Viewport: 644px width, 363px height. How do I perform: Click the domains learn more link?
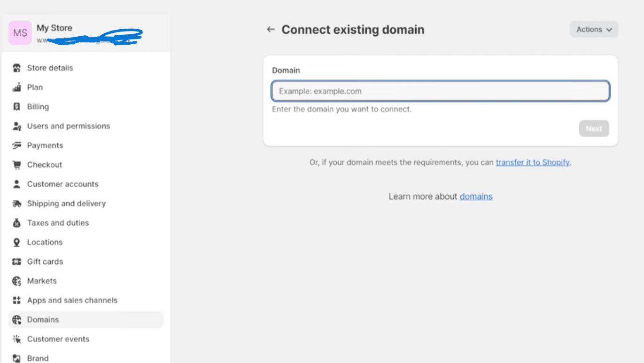tap(476, 196)
